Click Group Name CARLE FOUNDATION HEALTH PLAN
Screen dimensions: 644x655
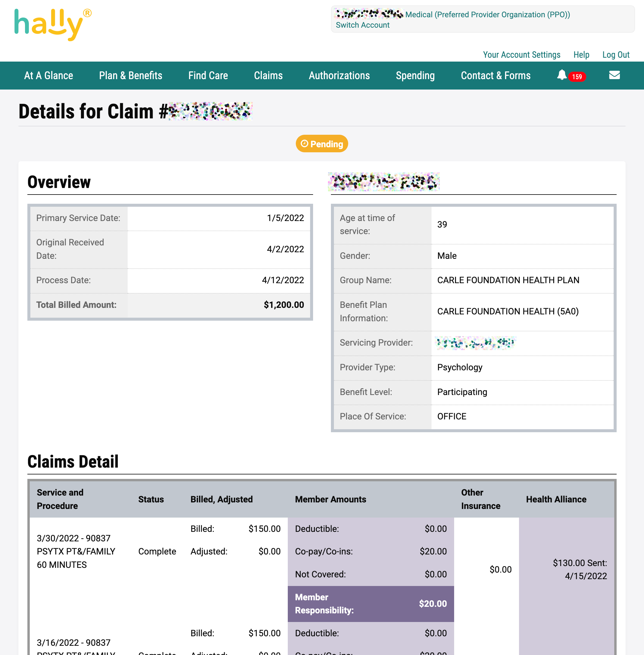click(x=508, y=280)
